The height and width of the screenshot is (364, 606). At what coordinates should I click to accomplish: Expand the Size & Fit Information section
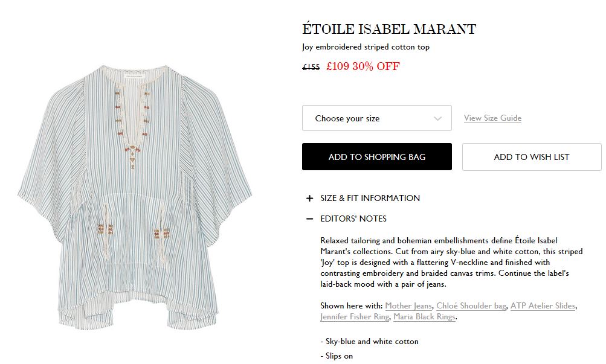(x=370, y=198)
